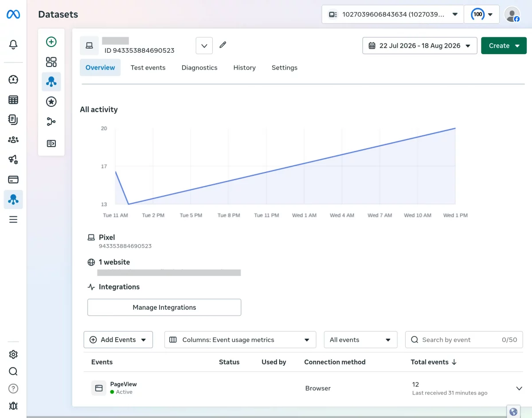Click the Pixel ID 943353884690523 under Pixel
Image resolution: width=532 pixels, height=418 pixels.
tap(125, 246)
